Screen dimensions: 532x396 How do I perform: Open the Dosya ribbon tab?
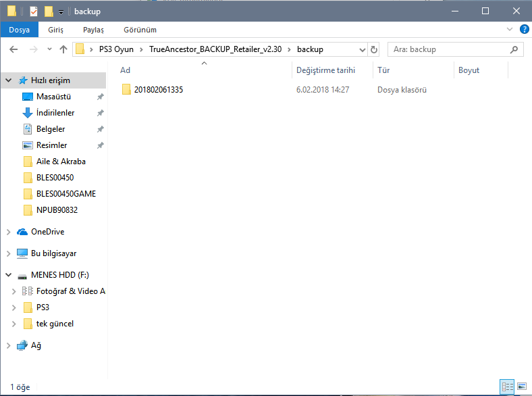coord(20,30)
